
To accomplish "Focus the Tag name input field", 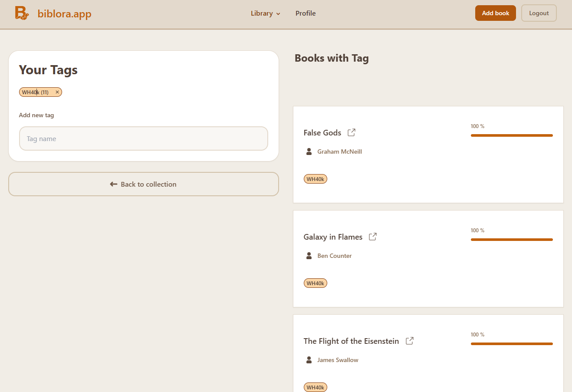I will pos(144,139).
